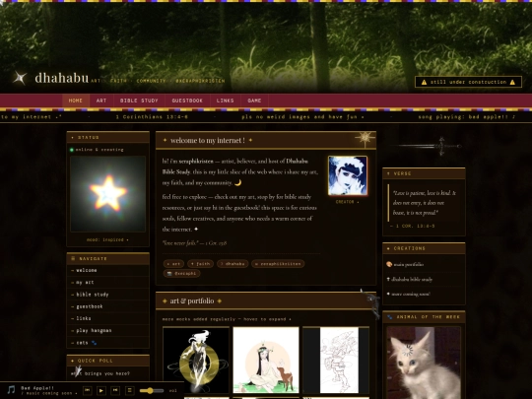Switch to the ART tab
Image resolution: width=532 pixels, height=399 pixels.
101,100
